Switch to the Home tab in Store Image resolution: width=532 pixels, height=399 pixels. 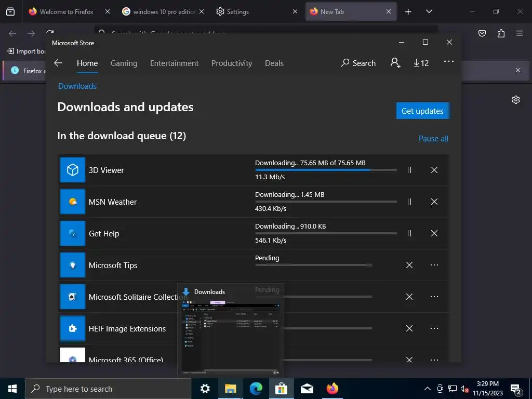tap(87, 63)
